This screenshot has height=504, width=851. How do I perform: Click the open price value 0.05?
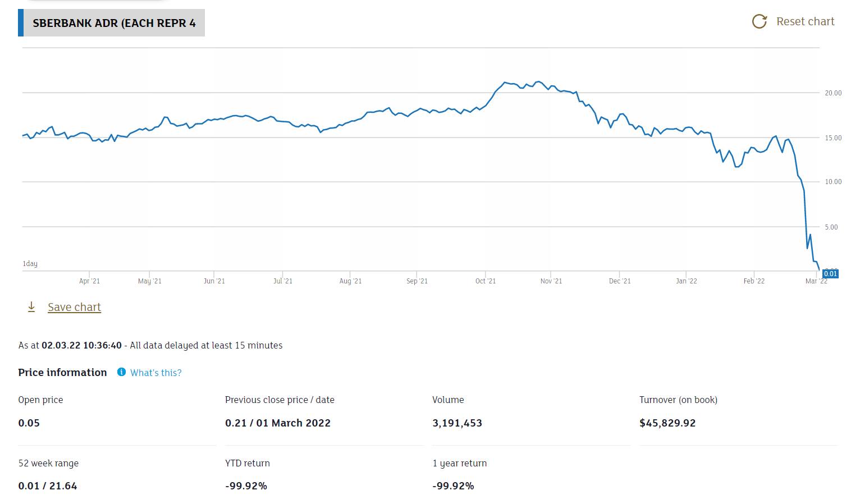click(29, 423)
